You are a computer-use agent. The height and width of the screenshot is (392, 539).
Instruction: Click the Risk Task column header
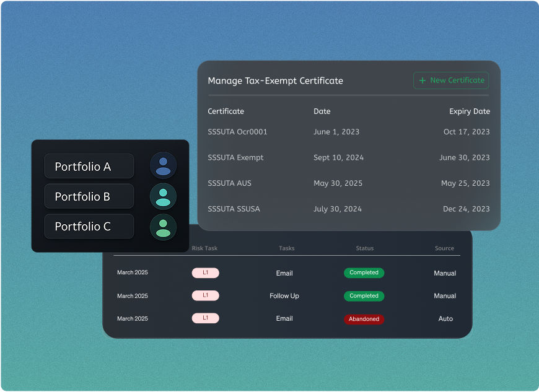click(x=204, y=248)
